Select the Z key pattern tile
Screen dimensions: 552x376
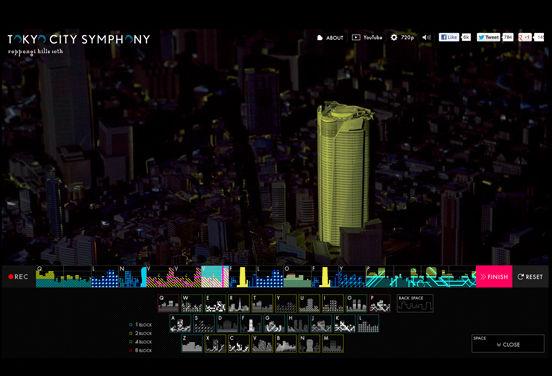coord(192,344)
